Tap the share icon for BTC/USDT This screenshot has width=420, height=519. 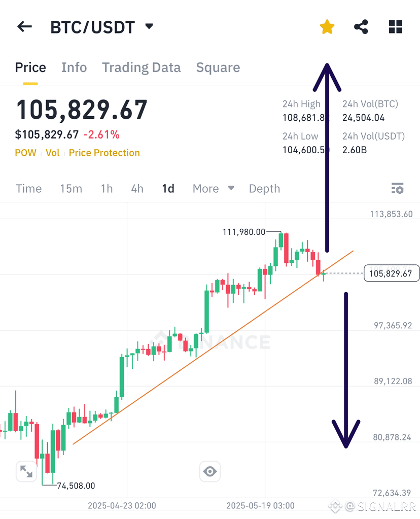click(x=361, y=26)
